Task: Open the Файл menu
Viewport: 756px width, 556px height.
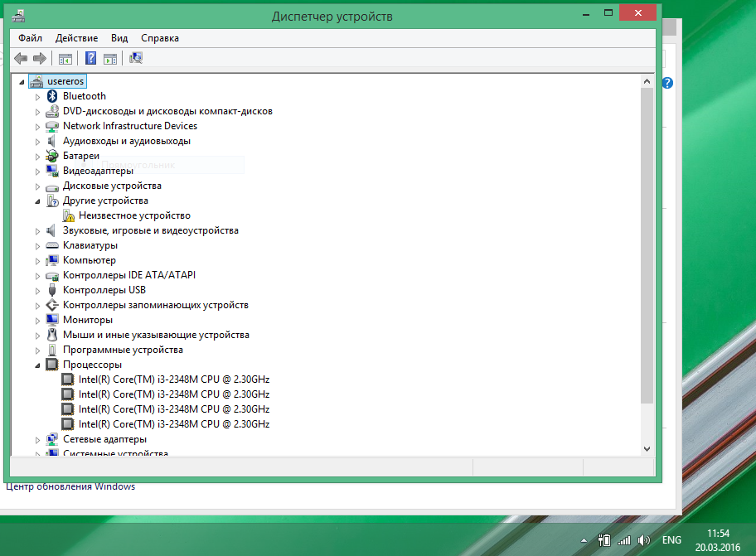Action: 30,38
